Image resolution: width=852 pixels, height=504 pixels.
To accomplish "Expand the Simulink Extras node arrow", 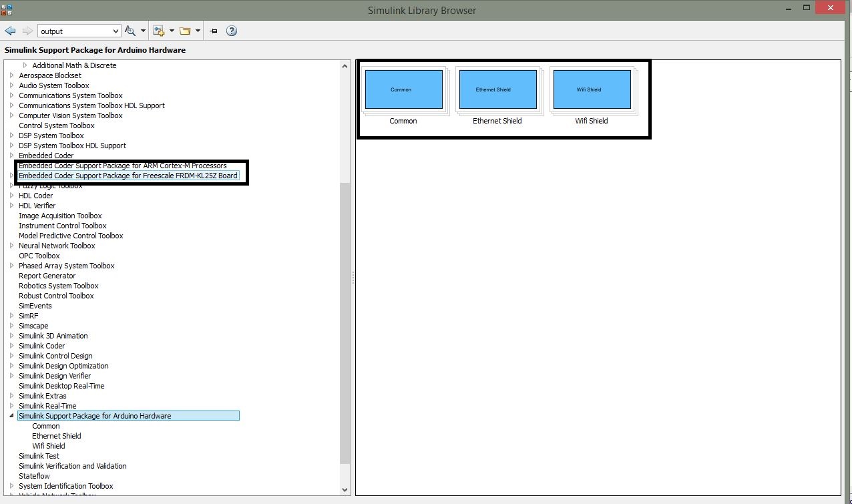I will pyautogui.click(x=12, y=396).
